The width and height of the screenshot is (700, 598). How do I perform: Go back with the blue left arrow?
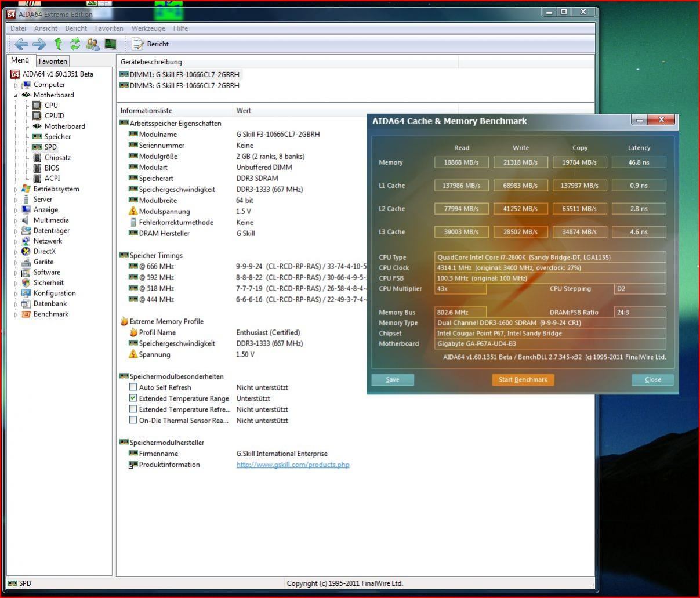tap(21, 44)
